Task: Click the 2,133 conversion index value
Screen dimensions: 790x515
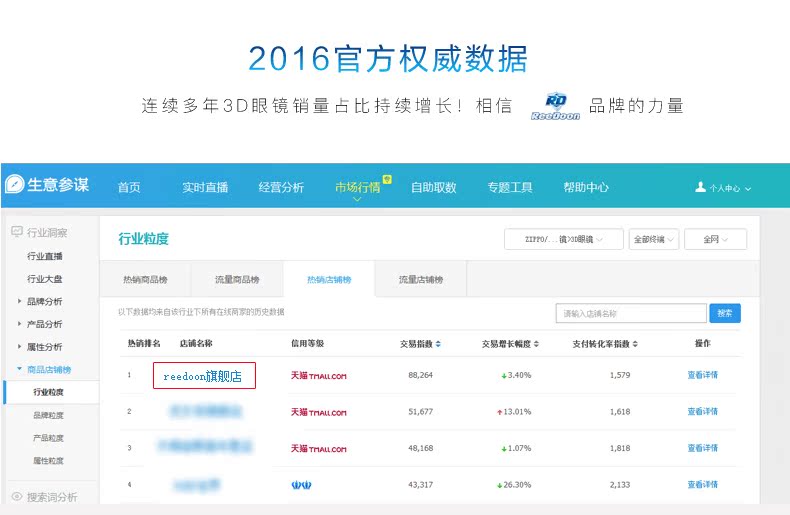Action: (x=620, y=485)
